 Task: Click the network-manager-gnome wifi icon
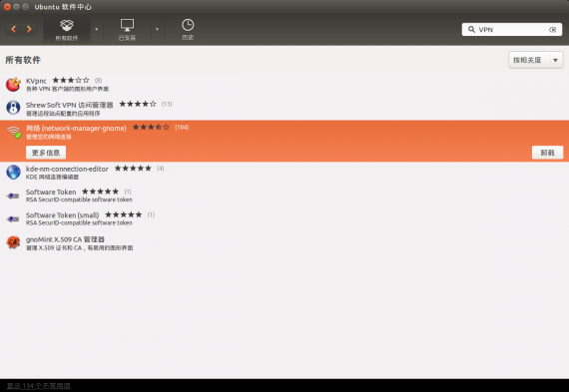14,132
